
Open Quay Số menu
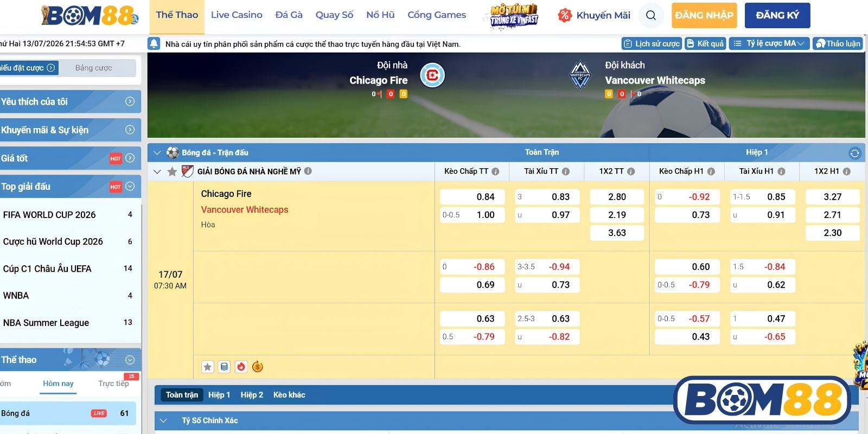pyautogui.click(x=334, y=15)
